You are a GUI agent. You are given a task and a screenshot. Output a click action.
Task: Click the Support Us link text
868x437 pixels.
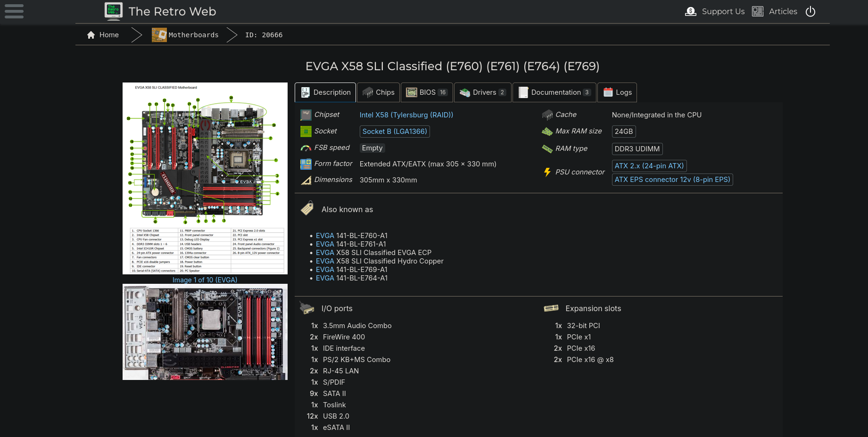[x=723, y=11]
